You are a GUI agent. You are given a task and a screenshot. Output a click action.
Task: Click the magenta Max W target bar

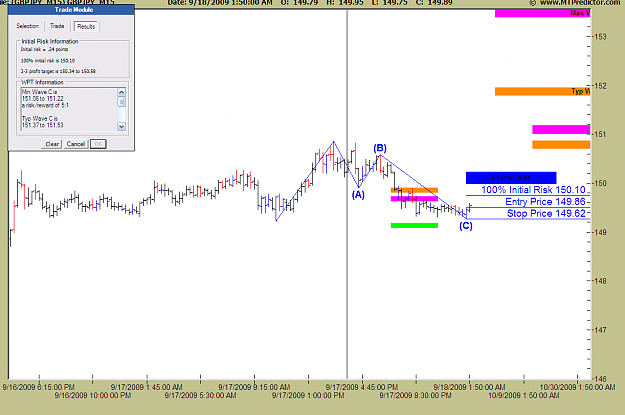pos(542,13)
